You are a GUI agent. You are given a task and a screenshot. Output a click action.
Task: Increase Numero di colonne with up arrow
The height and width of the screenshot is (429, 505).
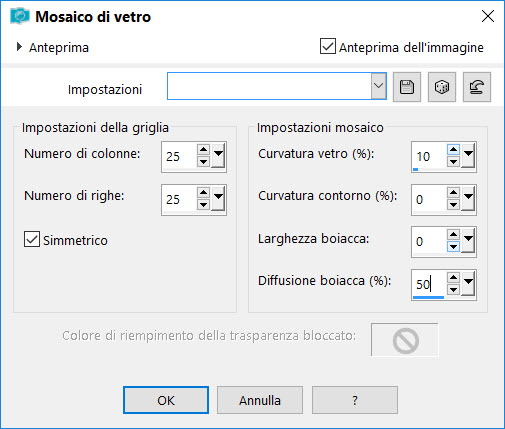(x=203, y=150)
